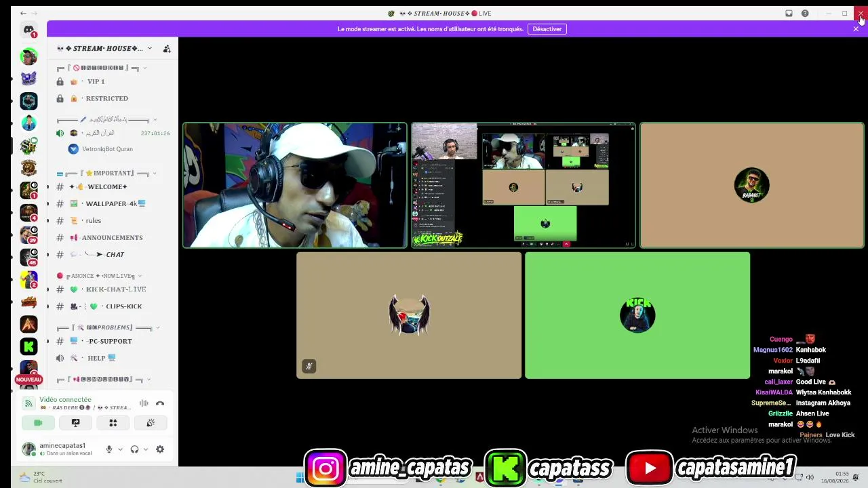The image size is (868, 488).
Task: Open user settings gear icon
Action: tap(160, 449)
